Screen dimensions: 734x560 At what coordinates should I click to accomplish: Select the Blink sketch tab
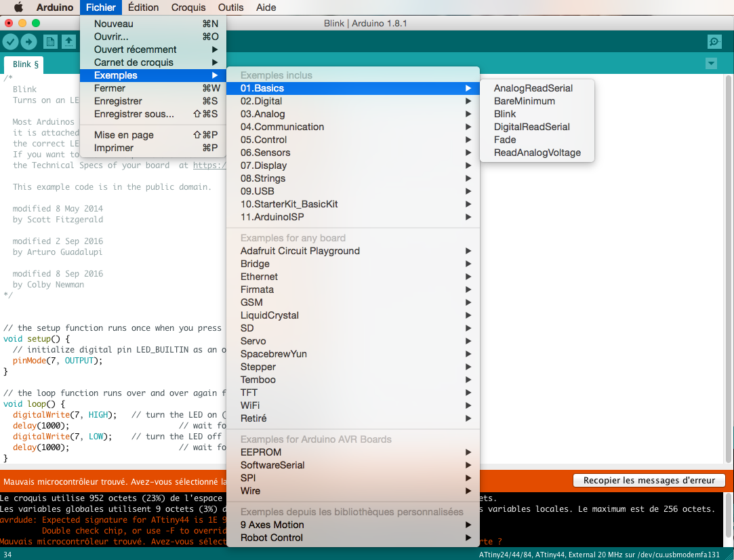click(x=24, y=64)
